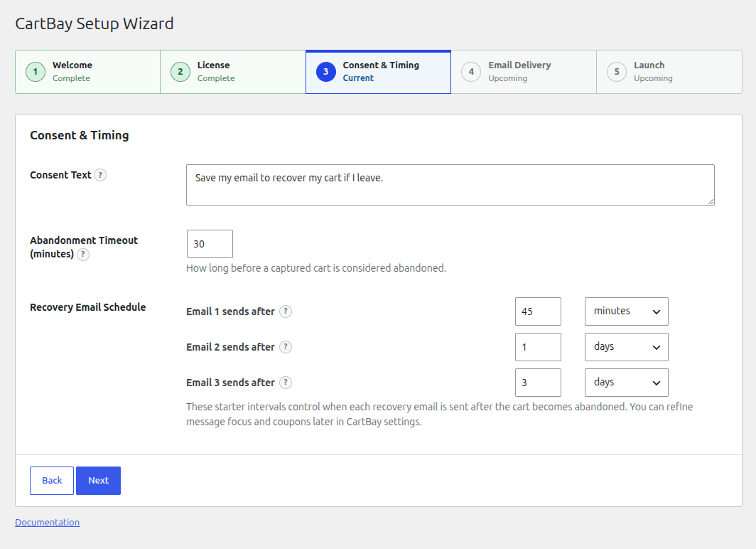Click the help icon beside Abandonment Timeout (minutes)

tap(83, 255)
